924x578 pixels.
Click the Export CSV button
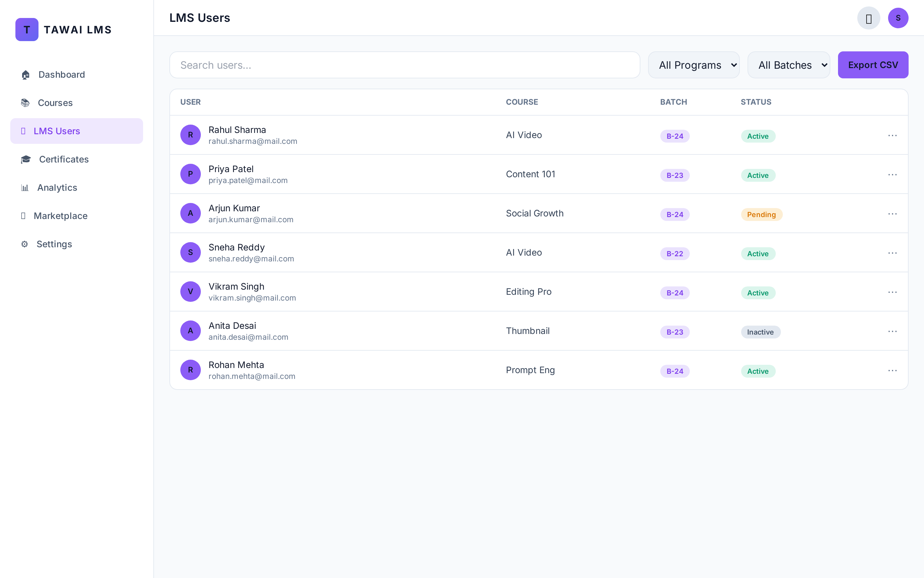point(873,65)
